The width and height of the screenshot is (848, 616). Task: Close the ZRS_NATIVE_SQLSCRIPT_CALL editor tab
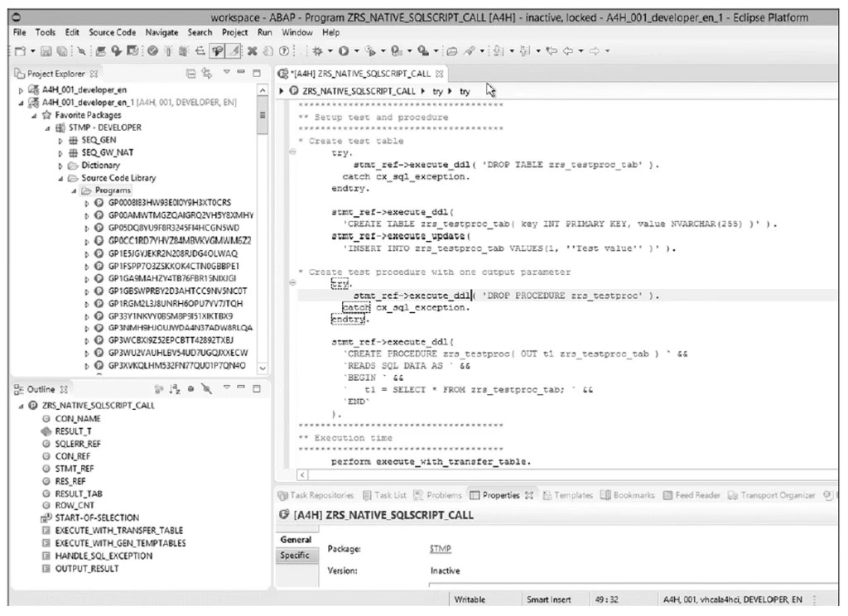coord(439,74)
